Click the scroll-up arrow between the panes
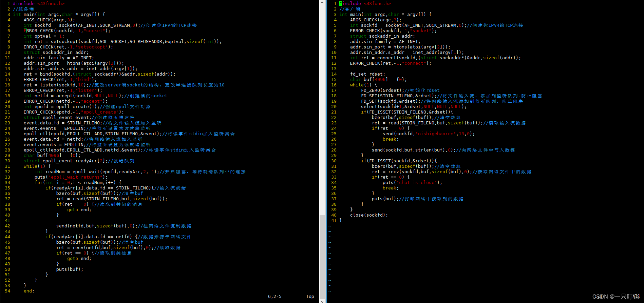The image size is (644, 303). tap(322, 3)
